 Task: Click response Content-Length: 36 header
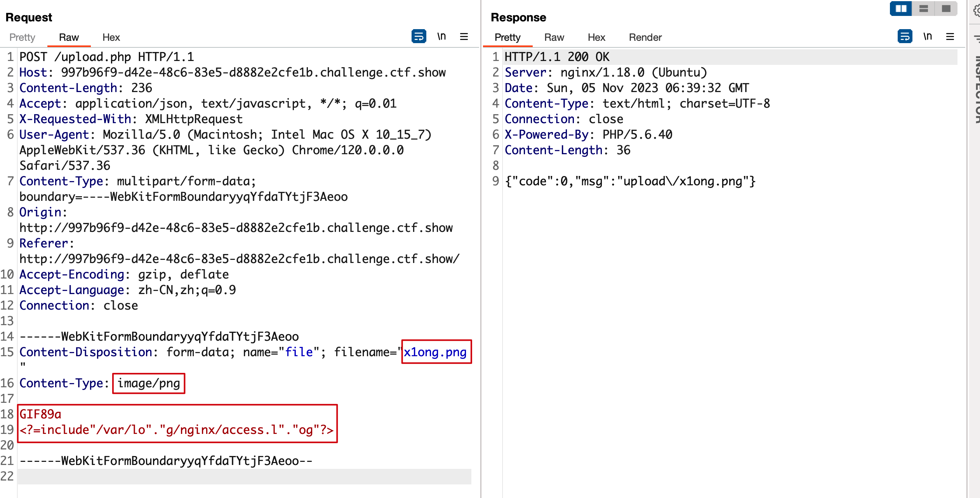pyautogui.click(x=567, y=150)
